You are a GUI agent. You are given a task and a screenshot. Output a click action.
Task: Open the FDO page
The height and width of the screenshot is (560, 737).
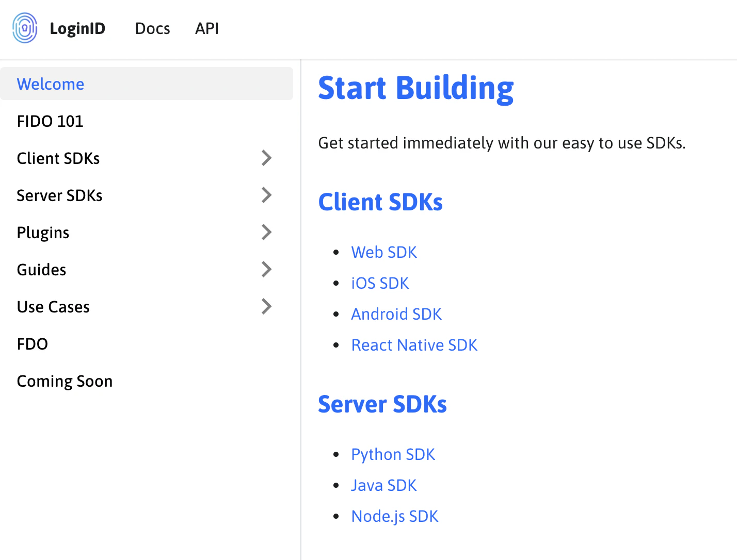[32, 343]
